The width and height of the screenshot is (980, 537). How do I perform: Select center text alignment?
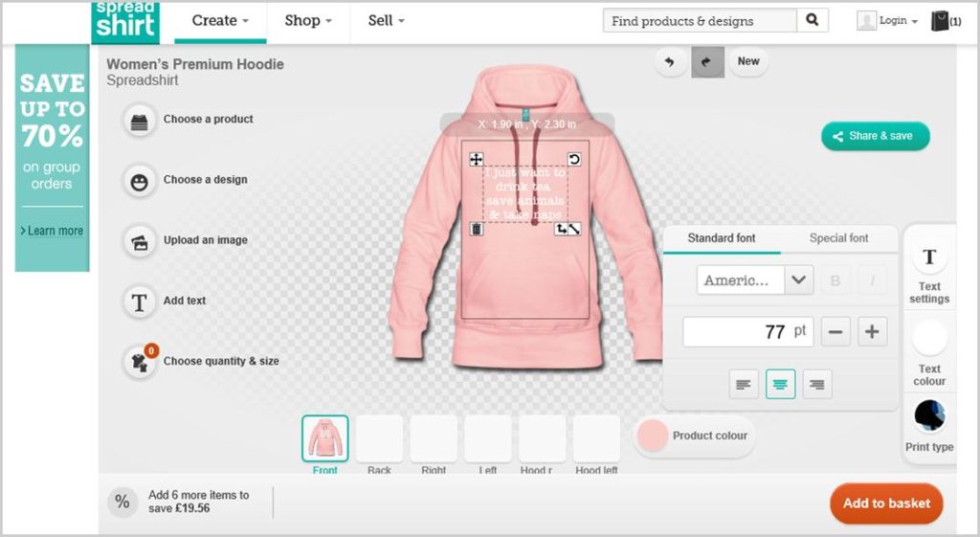tap(780, 384)
